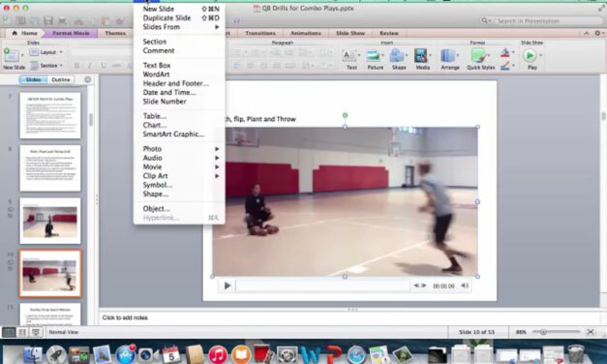Play the movie on the slide
Viewport: 607px width, 364px height.
point(228,286)
